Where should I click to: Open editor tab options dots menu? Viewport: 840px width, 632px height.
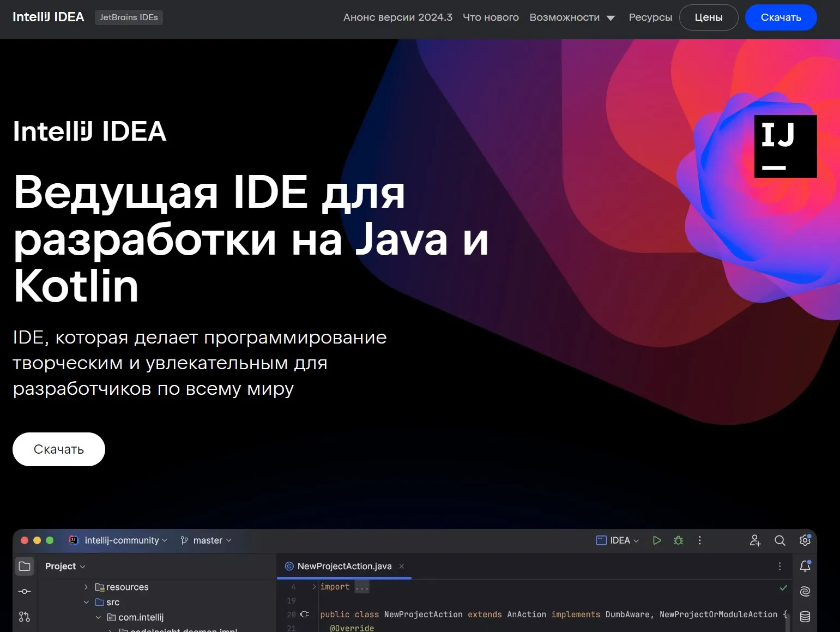pyautogui.click(x=780, y=566)
